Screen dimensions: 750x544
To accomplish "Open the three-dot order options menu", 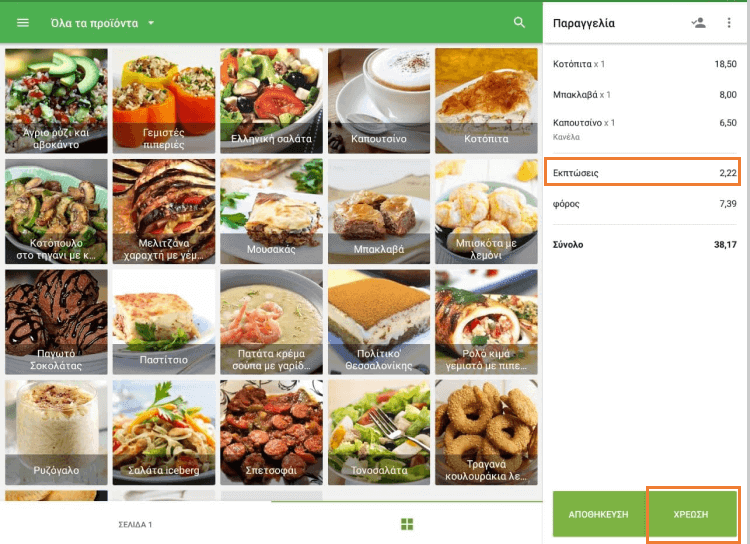I will (728, 22).
